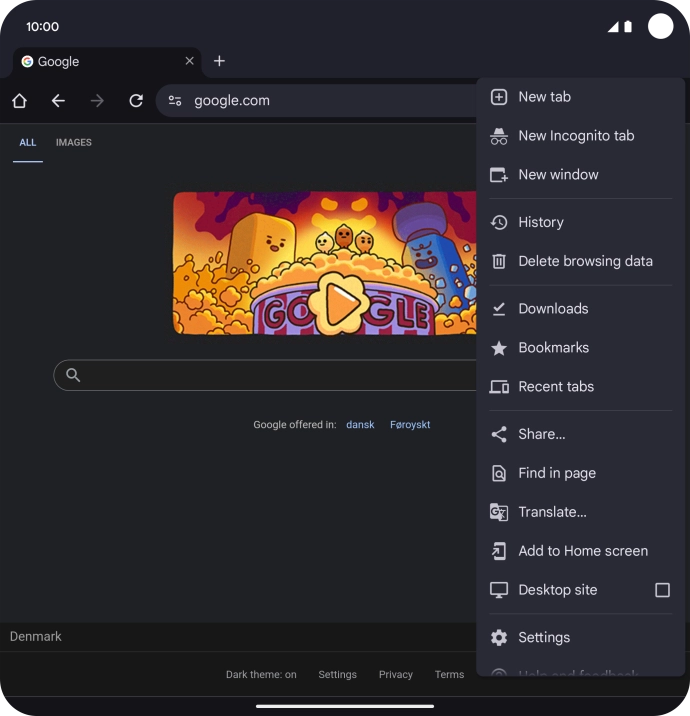The image size is (690, 716).
Task: Click the Denmark location text
Action: [36, 637]
